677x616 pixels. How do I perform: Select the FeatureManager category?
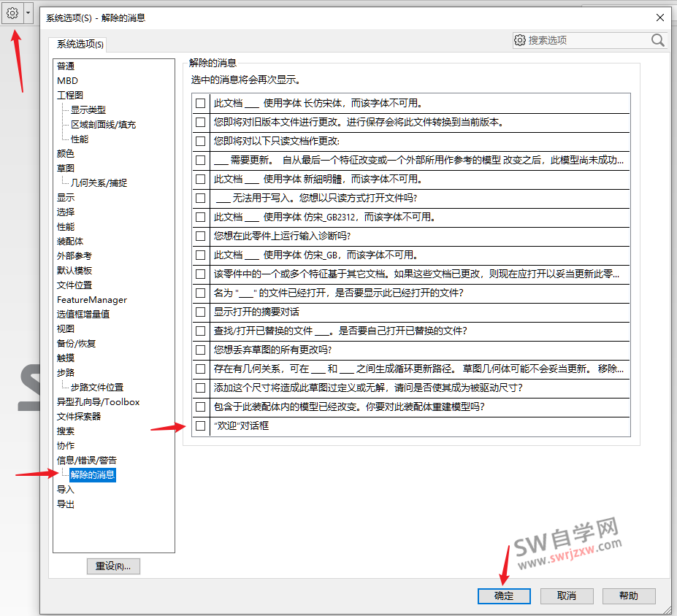coord(91,299)
